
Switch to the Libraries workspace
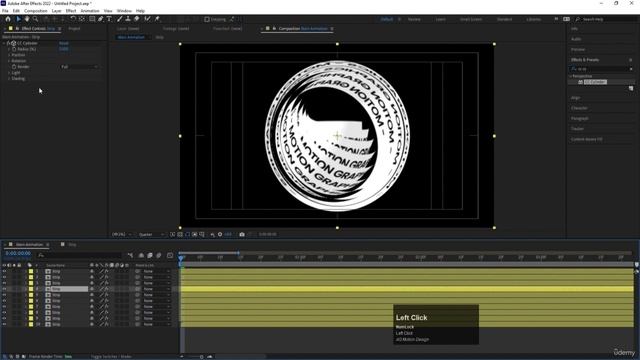point(533,19)
